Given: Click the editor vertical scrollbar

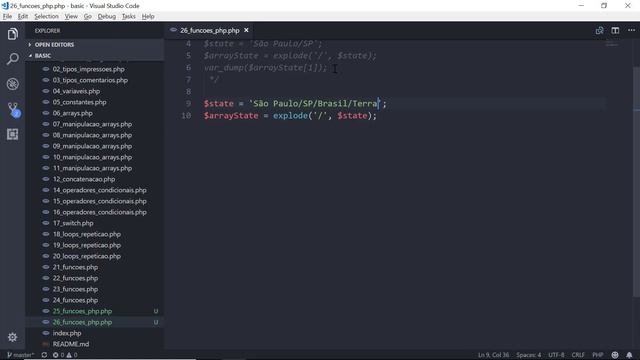Looking at the screenshot, I should (x=636, y=182).
